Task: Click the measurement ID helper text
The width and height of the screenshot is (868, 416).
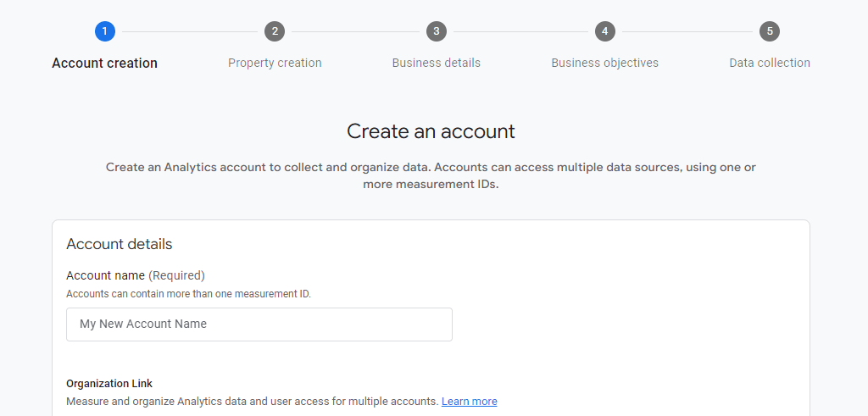Action: 189,294
